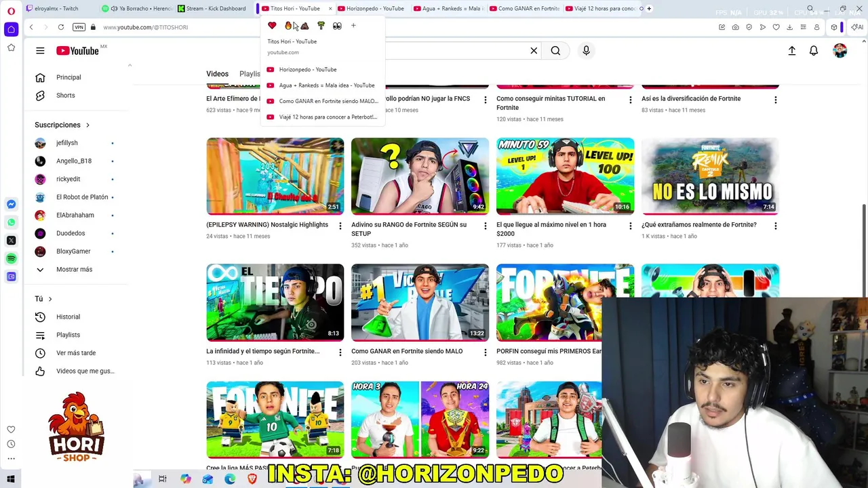Play 'Adivino su RANGO' video thumbnail
The image size is (868, 488).
point(420,176)
